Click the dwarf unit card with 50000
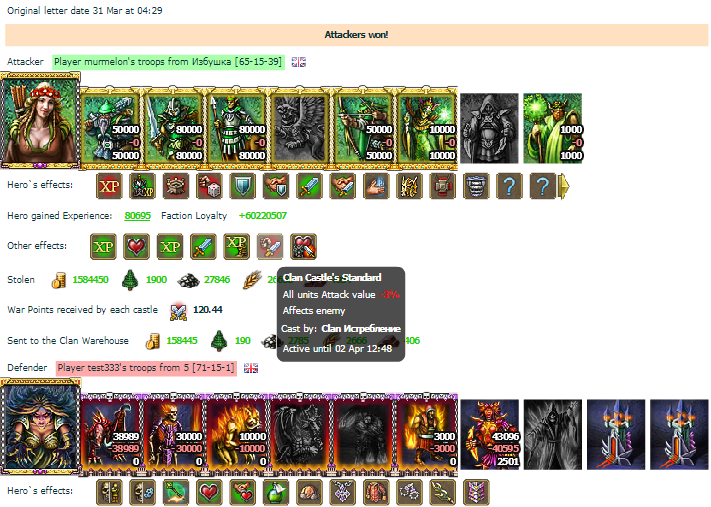The image size is (711, 507). 110,128
